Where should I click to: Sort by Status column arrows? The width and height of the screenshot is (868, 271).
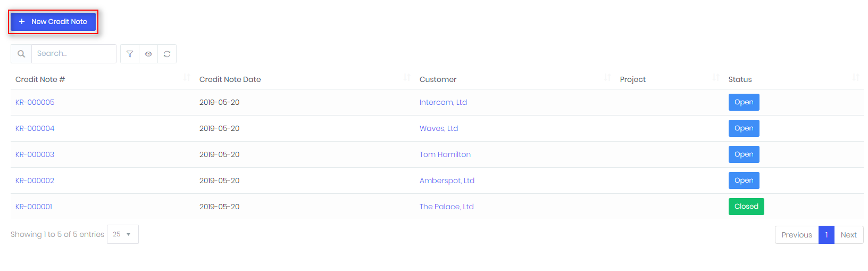point(856,78)
